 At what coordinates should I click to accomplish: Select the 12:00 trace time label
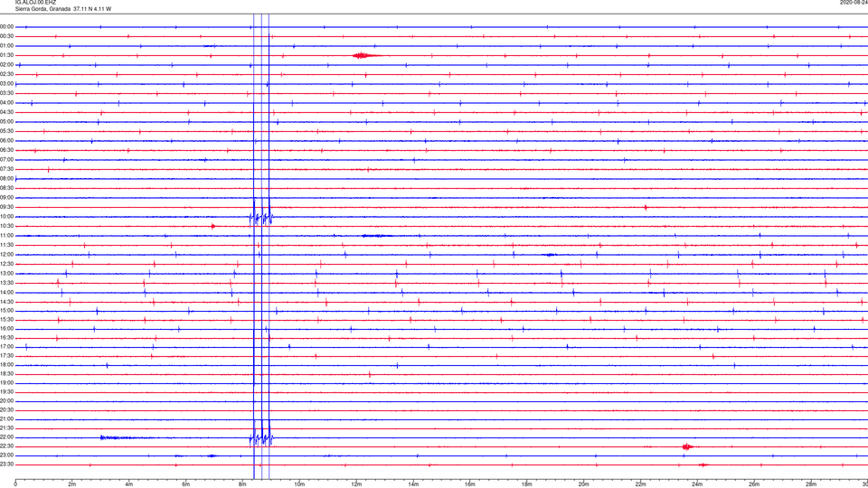pyautogui.click(x=6, y=255)
